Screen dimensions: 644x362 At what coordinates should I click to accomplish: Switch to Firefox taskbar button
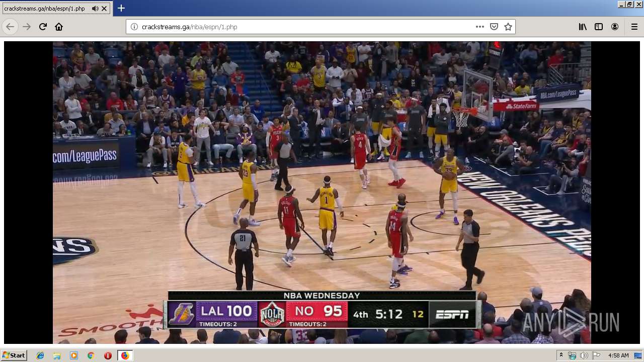[125, 355]
